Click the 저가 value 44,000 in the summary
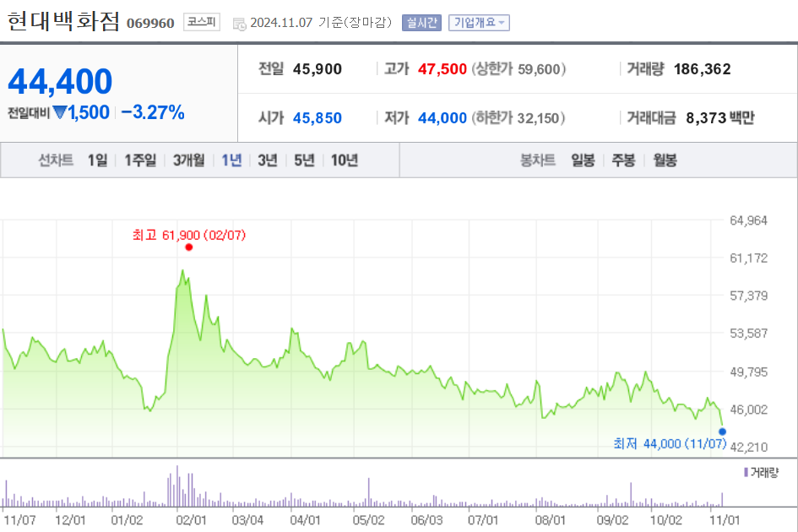Image resolution: width=798 pixels, height=532 pixels. coord(442,117)
